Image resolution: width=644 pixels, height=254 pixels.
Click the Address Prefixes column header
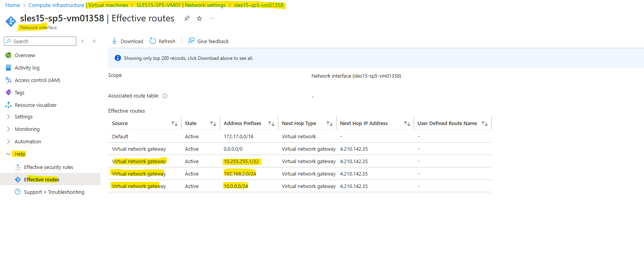pyautogui.click(x=242, y=123)
